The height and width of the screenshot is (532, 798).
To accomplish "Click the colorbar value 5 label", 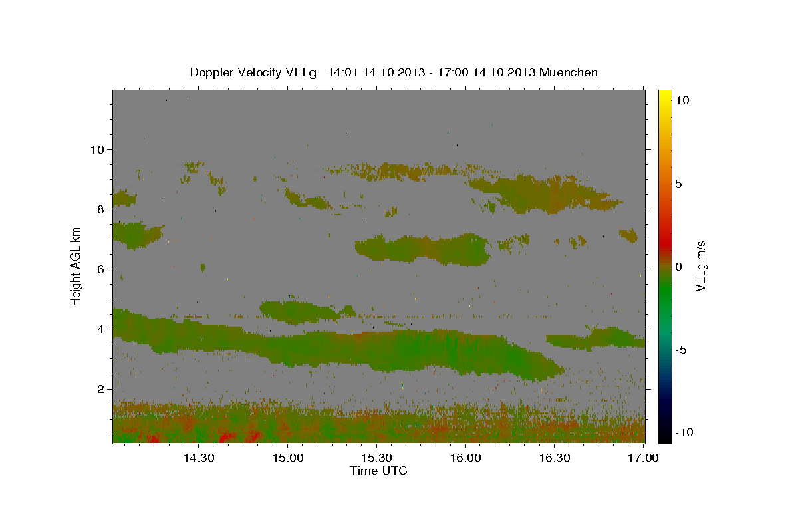I will (678, 184).
